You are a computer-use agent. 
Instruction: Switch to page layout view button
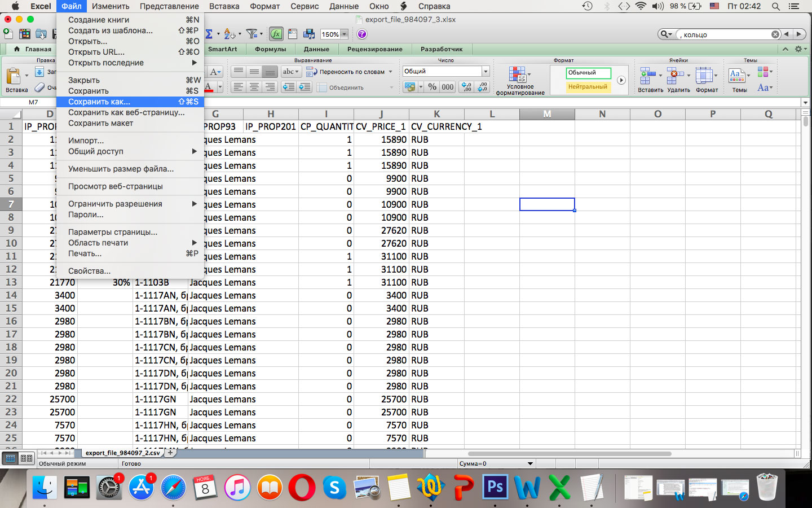(x=26, y=458)
